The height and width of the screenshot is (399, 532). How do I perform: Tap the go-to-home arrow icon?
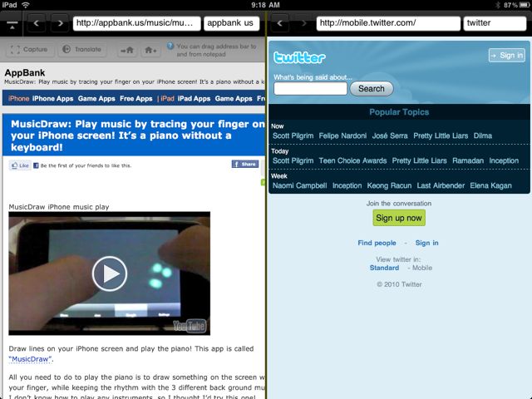tap(127, 51)
